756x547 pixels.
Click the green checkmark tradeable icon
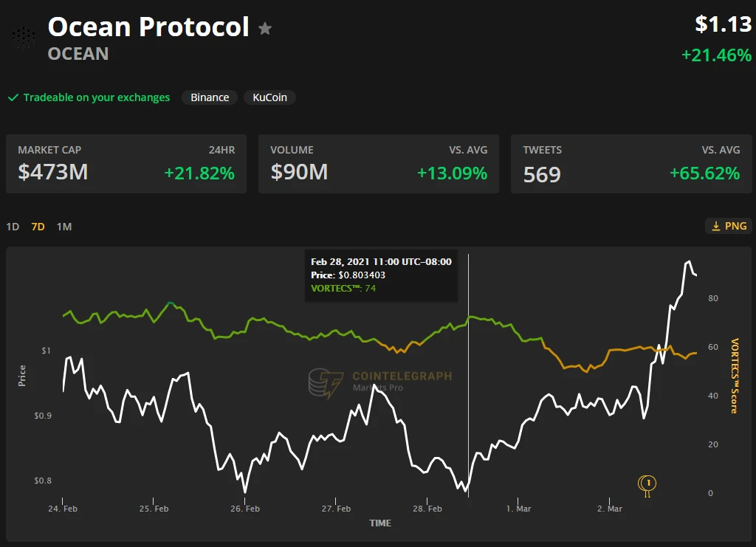coord(13,97)
